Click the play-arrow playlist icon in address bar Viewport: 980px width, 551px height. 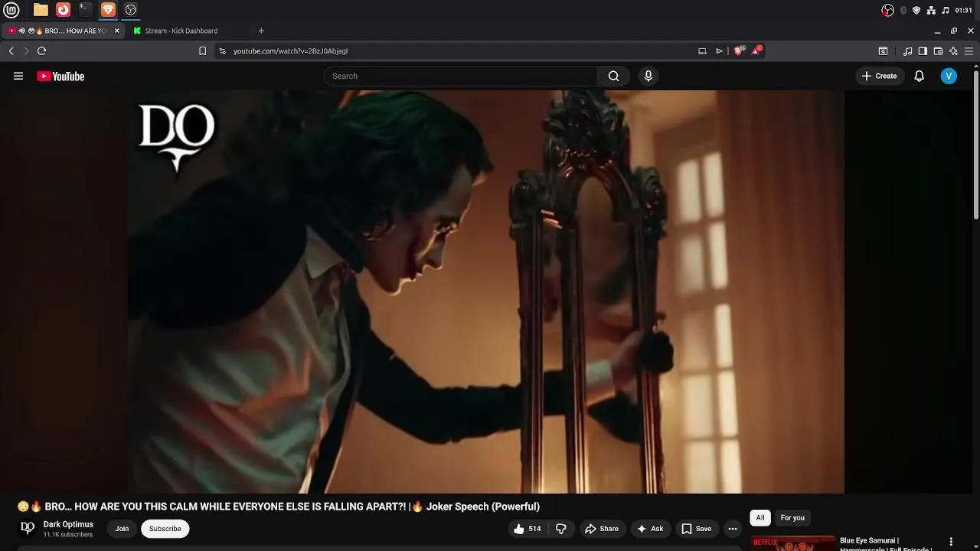pos(719,51)
